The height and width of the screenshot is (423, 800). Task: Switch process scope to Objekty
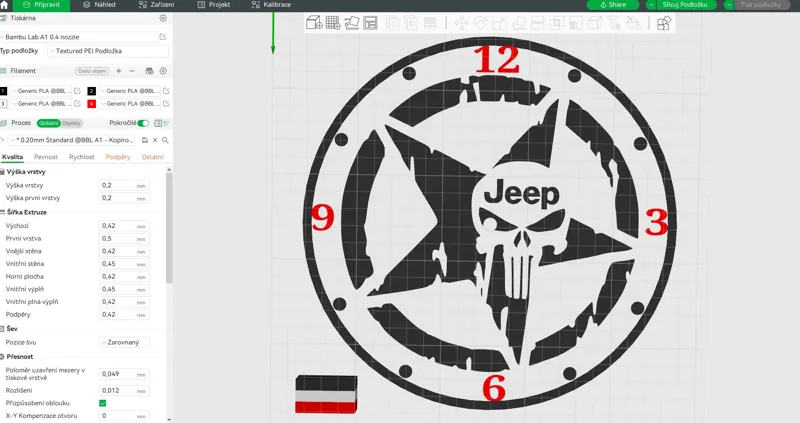point(71,123)
